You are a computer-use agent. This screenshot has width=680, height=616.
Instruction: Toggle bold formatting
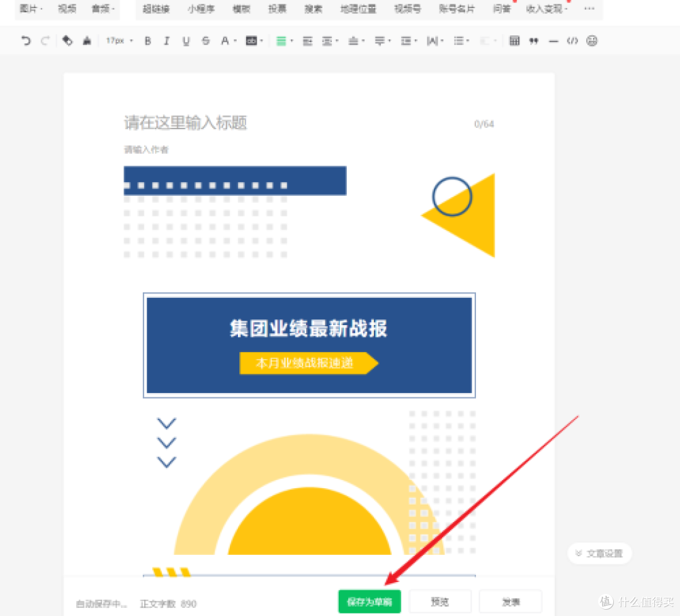click(x=148, y=41)
